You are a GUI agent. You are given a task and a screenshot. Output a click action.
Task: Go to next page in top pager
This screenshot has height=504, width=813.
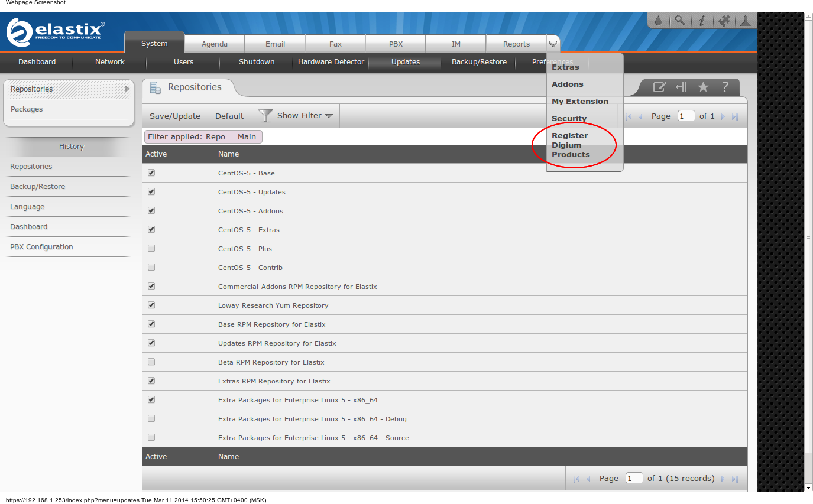(723, 117)
